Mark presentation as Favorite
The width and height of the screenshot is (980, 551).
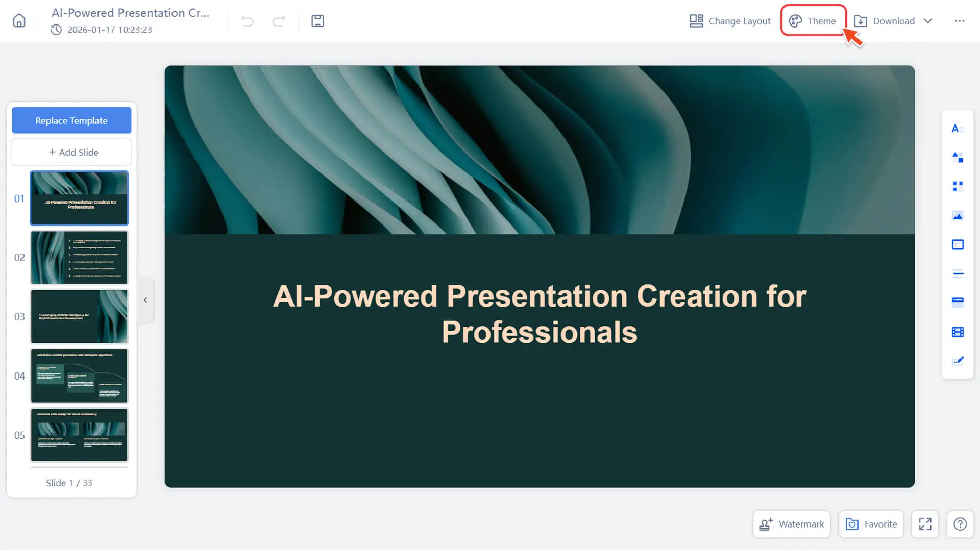click(871, 524)
